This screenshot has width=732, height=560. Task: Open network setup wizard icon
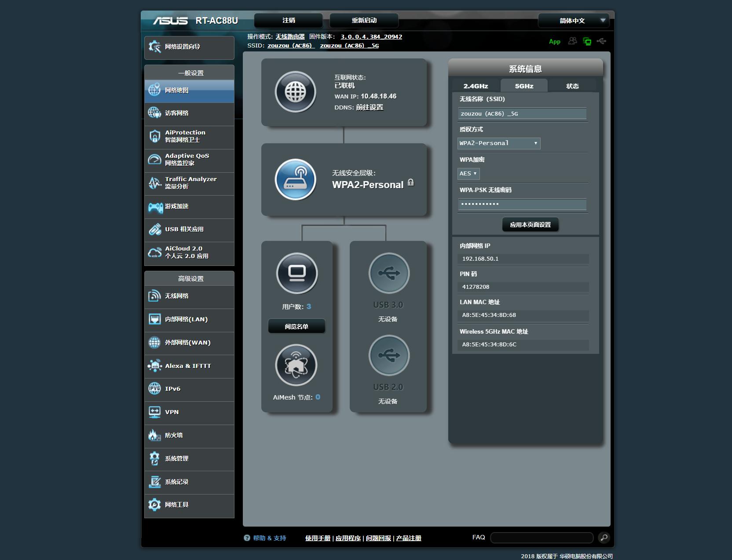(x=155, y=47)
